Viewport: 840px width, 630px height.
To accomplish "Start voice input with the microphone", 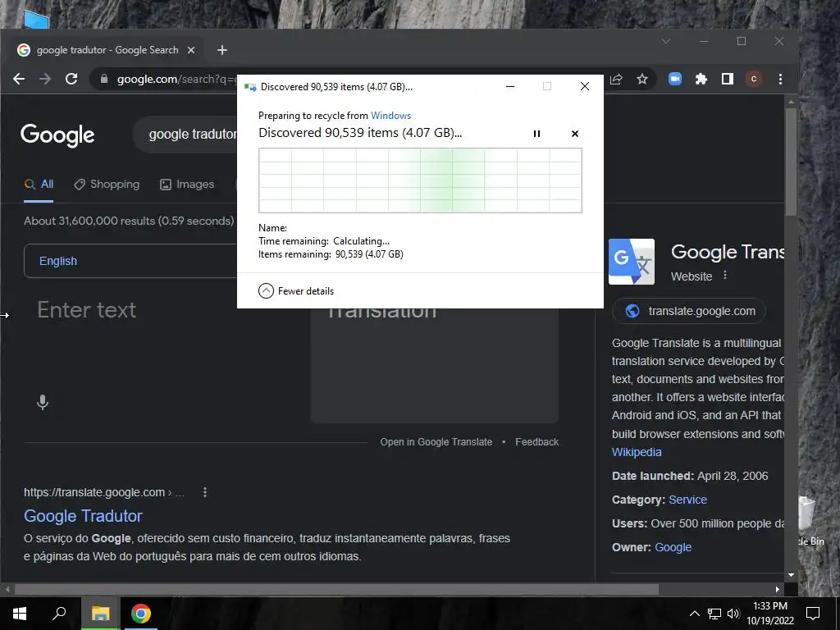I will pos(43,402).
